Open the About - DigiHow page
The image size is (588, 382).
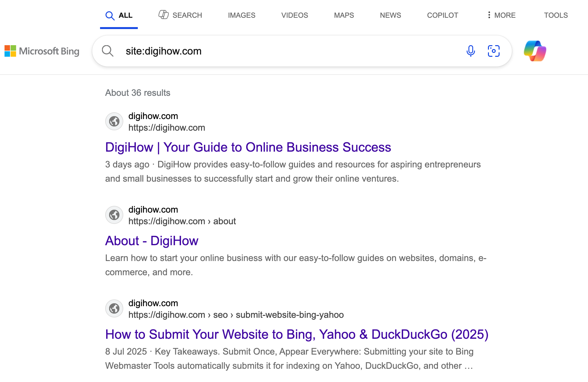(x=152, y=241)
